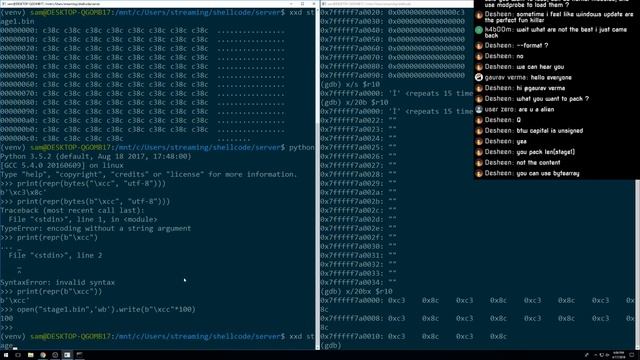The image size is (640, 360).
Task: Open the last terminal icon on the taskbar
Action: (x=80, y=355)
